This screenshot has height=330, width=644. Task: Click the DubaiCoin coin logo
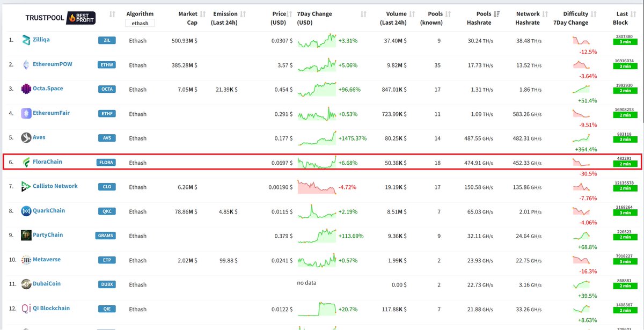coord(26,284)
